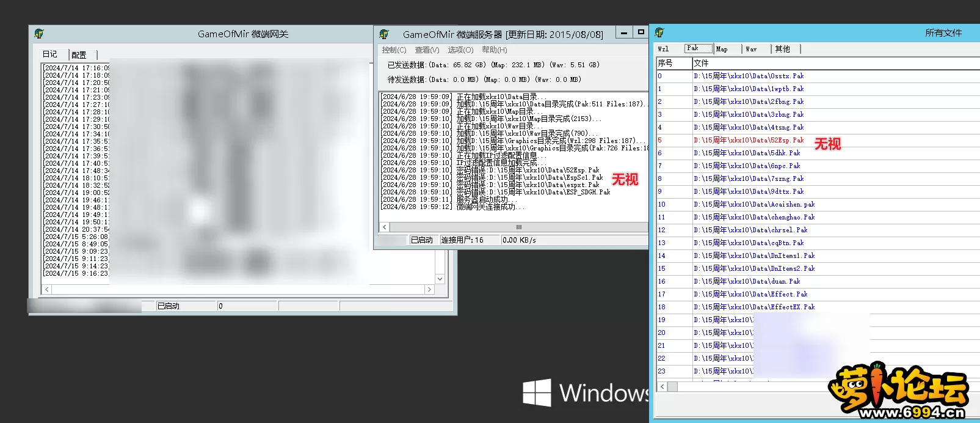Open the 控制(C) menu
This screenshot has width=980, height=423.
(394, 50)
